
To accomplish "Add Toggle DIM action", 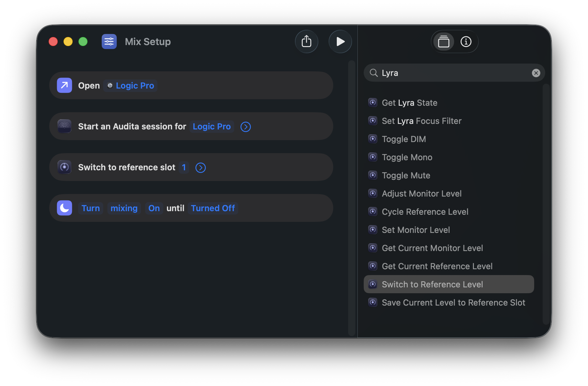I will (449, 139).
